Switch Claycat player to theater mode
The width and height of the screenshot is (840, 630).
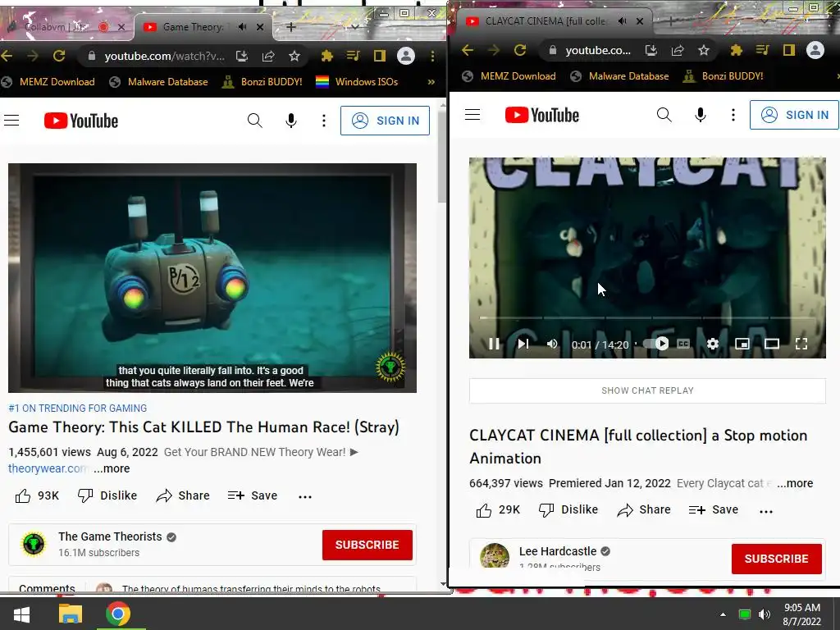(x=771, y=344)
